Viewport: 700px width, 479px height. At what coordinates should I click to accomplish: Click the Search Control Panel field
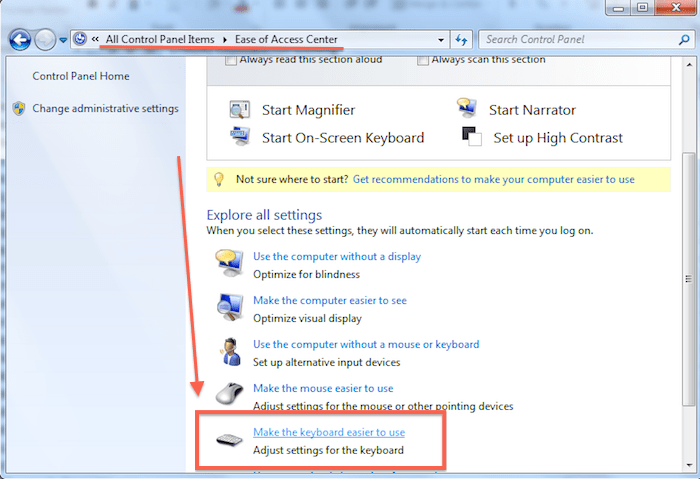point(575,40)
